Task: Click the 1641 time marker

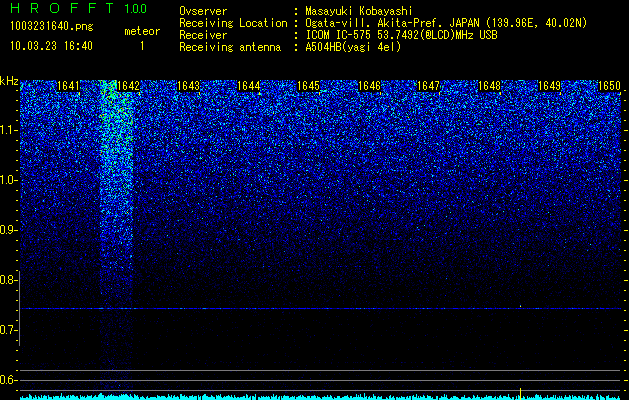Action: coord(68,86)
